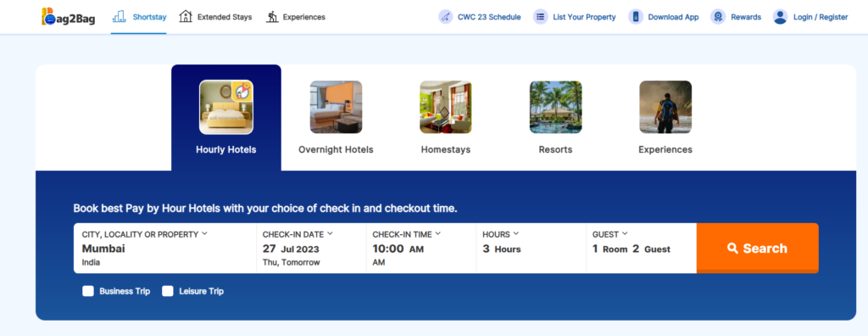
Task: Click the Bag2Bag logo
Action: [x=68, y=17]
